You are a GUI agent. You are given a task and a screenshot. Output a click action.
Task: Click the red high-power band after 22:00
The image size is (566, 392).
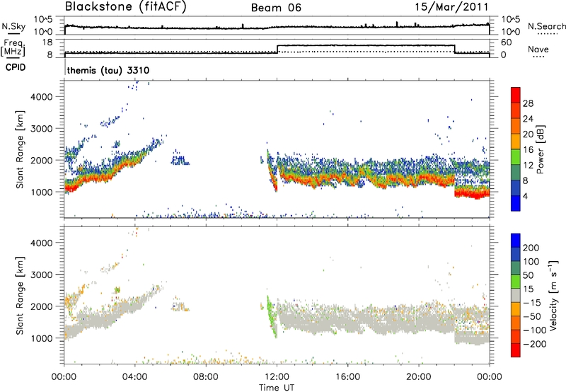(x=472, y=194)
